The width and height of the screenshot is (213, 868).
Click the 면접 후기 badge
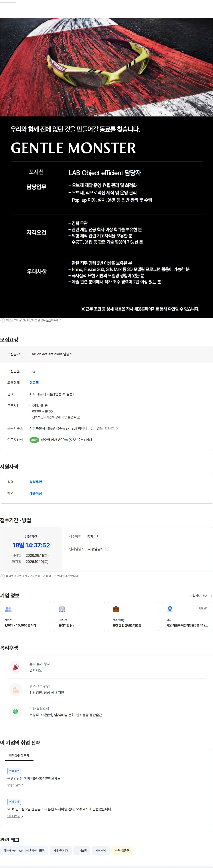[x=14, y=802]
